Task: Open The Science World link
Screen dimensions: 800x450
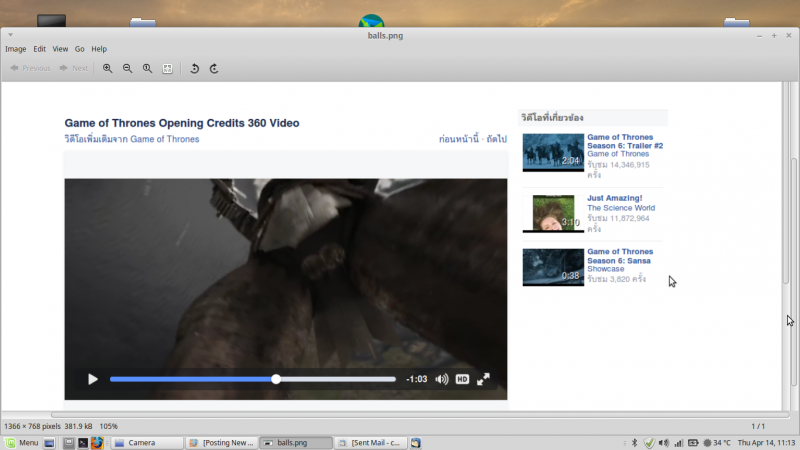Action: (x=621, y=208)
